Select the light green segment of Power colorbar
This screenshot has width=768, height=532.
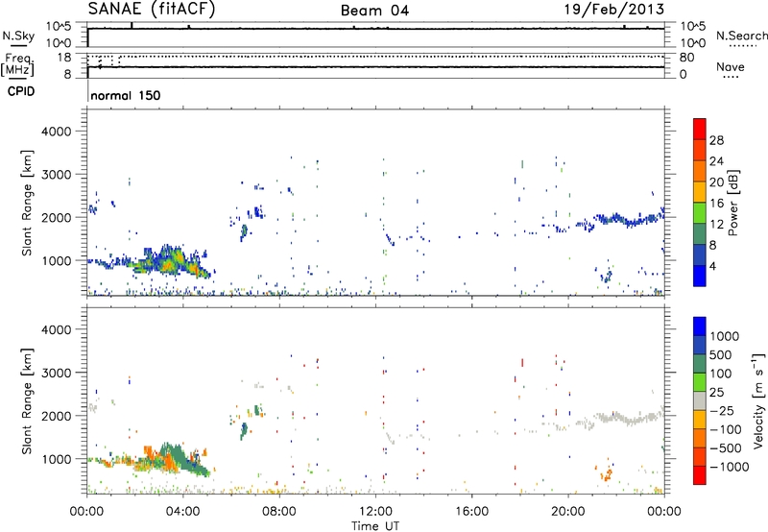[700, 212]
